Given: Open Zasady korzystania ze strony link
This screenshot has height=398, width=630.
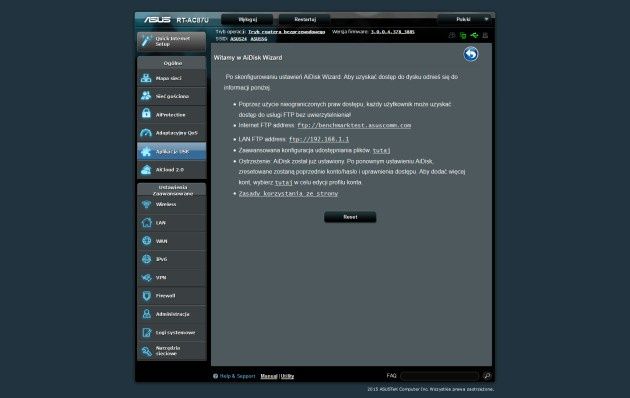Looking at the screenshot, I should tap(288, 194).
